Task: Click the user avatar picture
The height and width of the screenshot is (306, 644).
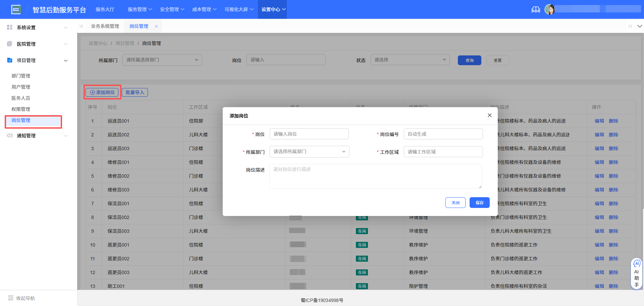Action: coord(549,9)
